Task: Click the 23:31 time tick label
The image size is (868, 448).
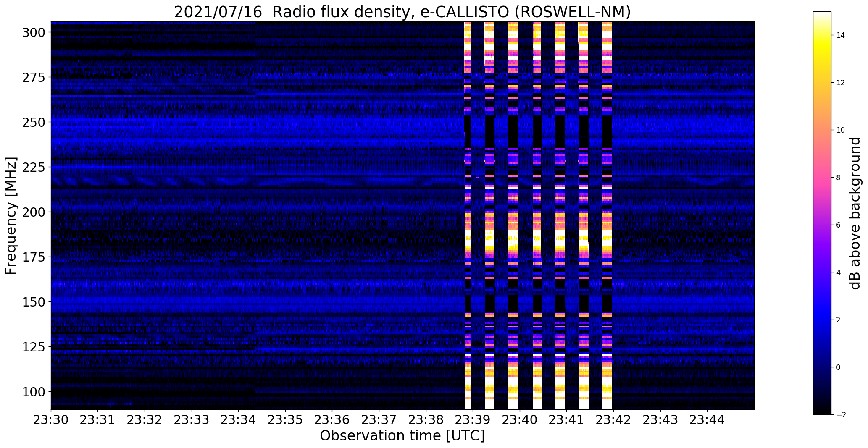Action: 98,420
